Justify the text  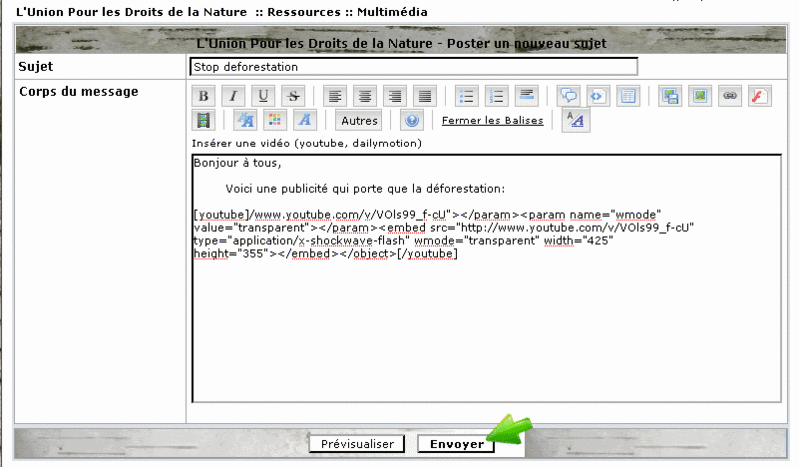point(425,96)
